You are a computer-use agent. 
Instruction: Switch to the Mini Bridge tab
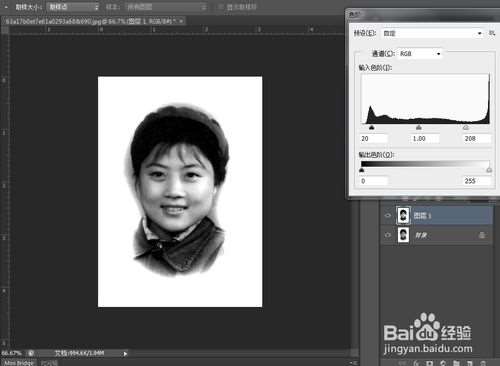pos(19,363)
